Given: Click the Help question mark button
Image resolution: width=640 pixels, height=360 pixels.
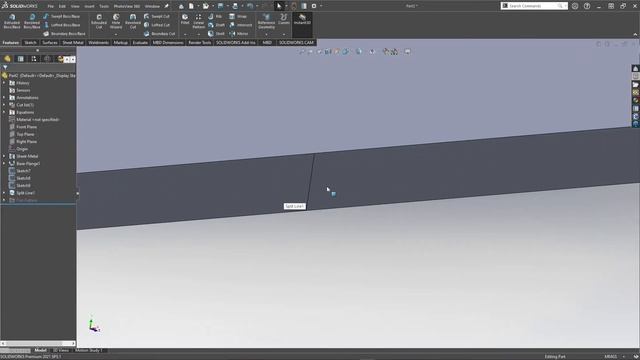Looking at the screenshot, I should tap(587, 6).
